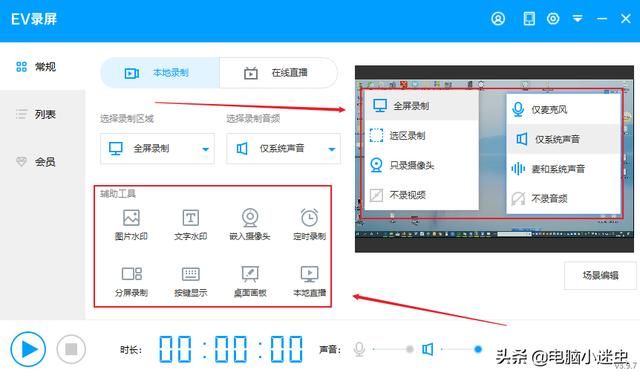Click the recording duration timer display
Screen dimensions: 640x376
click(231, 349)
